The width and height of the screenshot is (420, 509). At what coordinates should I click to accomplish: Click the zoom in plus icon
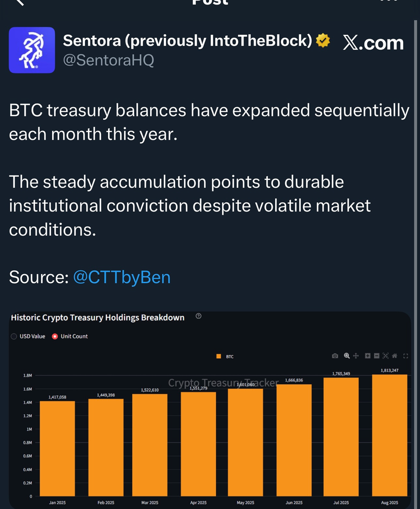coord(368,356)
